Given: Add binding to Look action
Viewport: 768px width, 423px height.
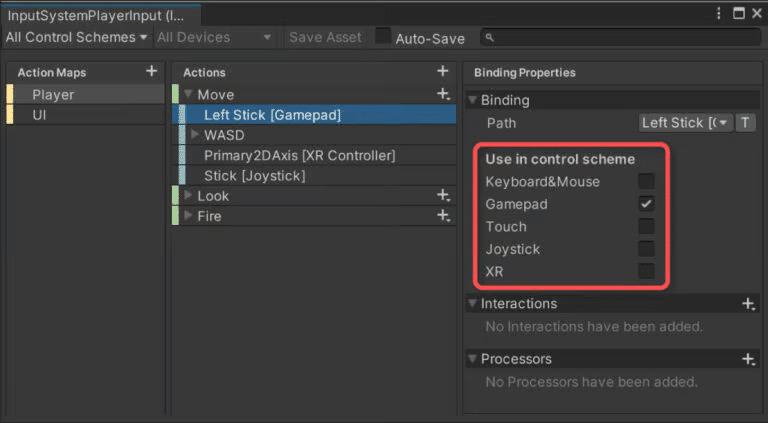Looking at the screenshot, I should click(x=442, y=196).
